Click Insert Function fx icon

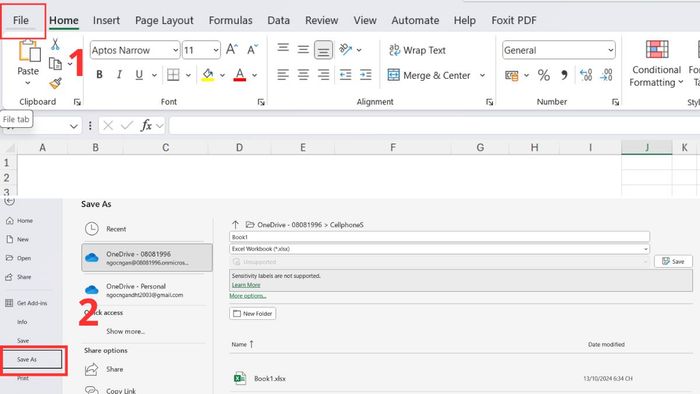click(x=146, y=126)
